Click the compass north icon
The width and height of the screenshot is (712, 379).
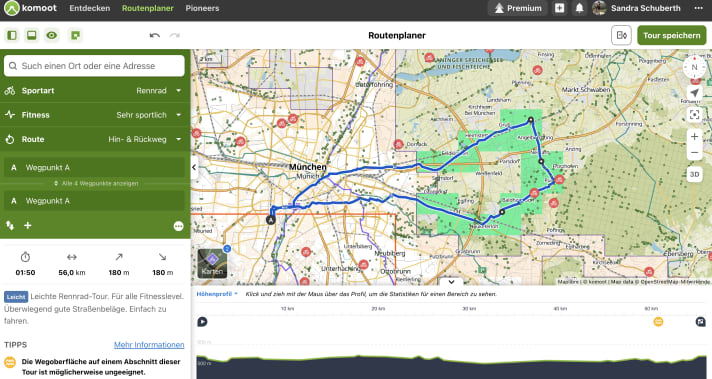click(694, 67)
